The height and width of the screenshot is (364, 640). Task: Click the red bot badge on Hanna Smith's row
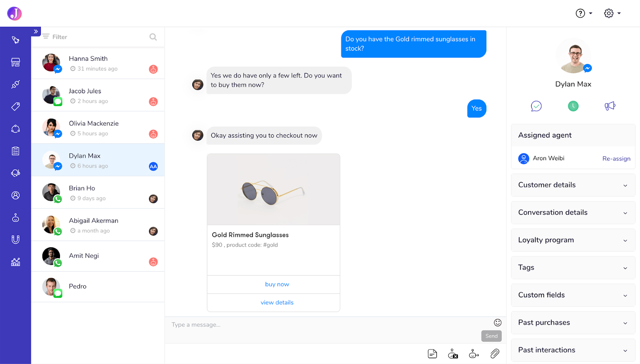[x=153, y=69]
